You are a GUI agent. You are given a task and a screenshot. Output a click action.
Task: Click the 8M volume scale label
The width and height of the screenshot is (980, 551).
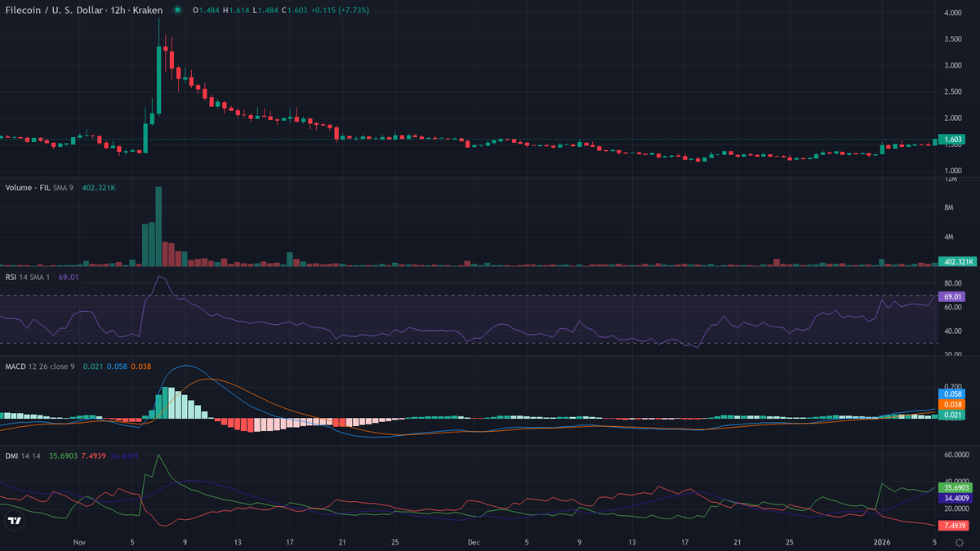(949, 208)
